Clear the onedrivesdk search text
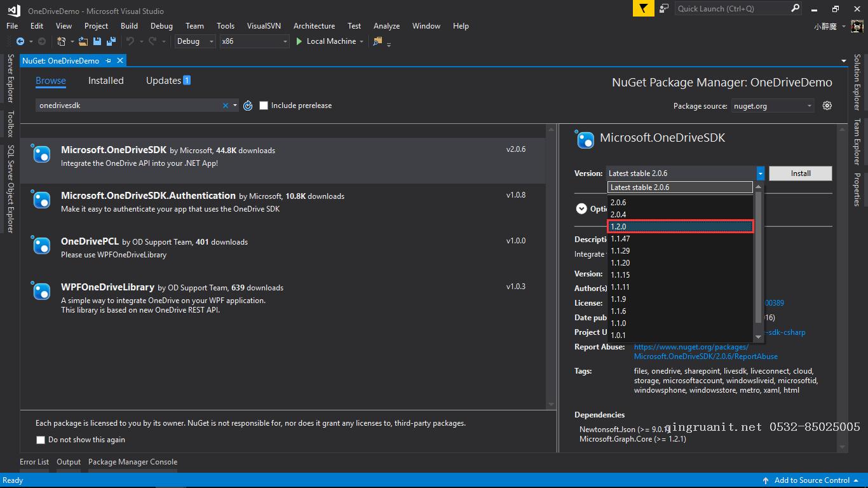The width and height of the screenshot is (868, 488). pyautogui.click(x=225, y=105)
